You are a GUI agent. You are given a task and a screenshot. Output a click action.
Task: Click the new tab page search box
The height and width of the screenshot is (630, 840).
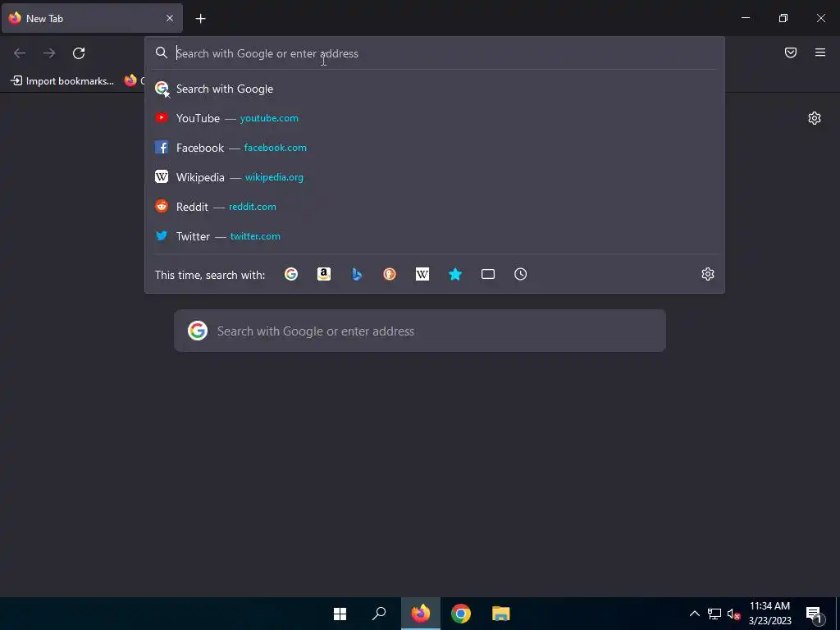(420, 331)
